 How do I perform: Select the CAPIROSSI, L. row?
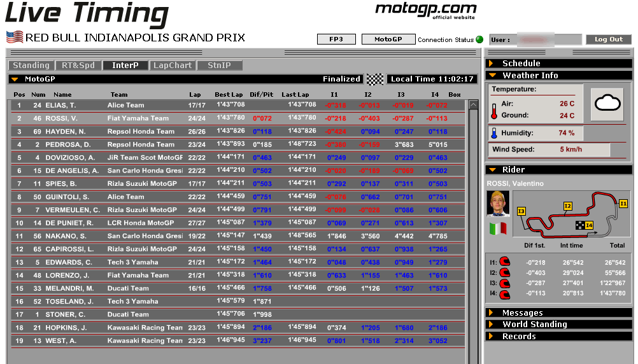click(238, 249)
